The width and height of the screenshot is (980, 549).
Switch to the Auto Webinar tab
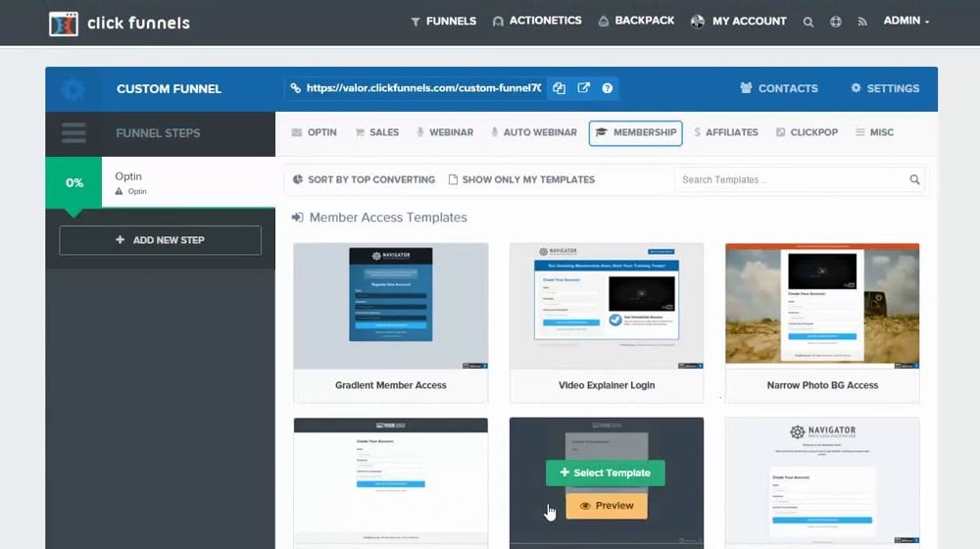[534, 132]
